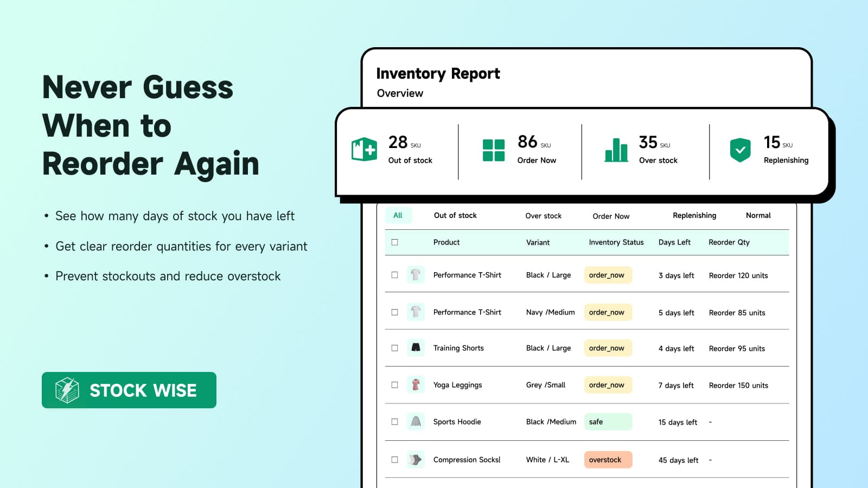Open Navy /Medium Performance T-Shirt thumbnail

point(416,312)
